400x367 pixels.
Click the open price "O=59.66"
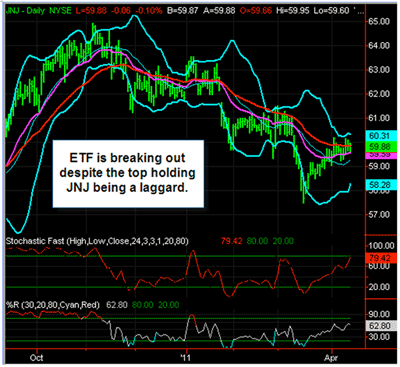tap(255, 11)
